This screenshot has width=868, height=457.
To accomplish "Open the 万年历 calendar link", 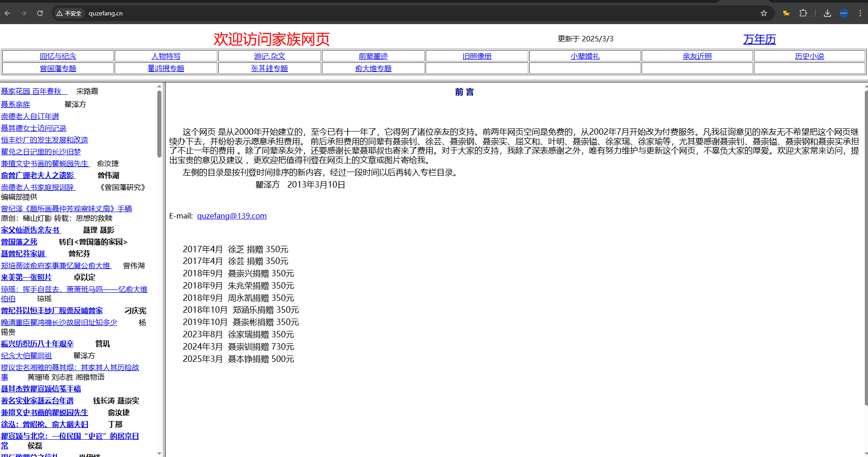I will [759, 40].
